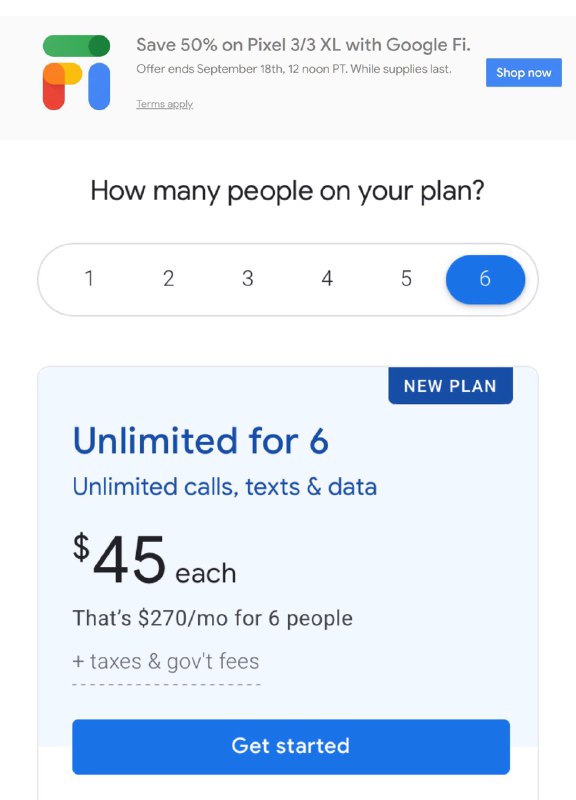The image size is (576, 800).
Task: Open the Terms apply link
Action: click(164, 104)
